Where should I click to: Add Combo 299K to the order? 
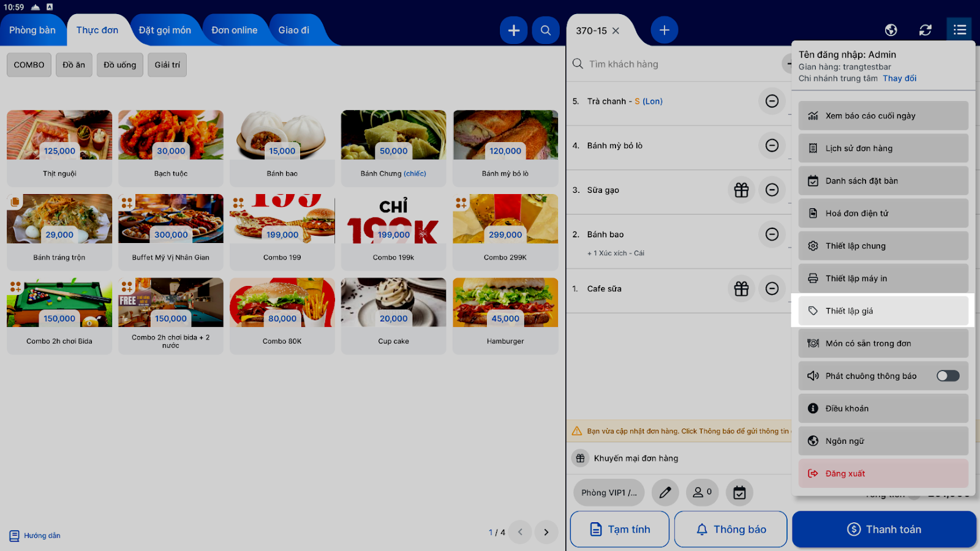point(505,232)
